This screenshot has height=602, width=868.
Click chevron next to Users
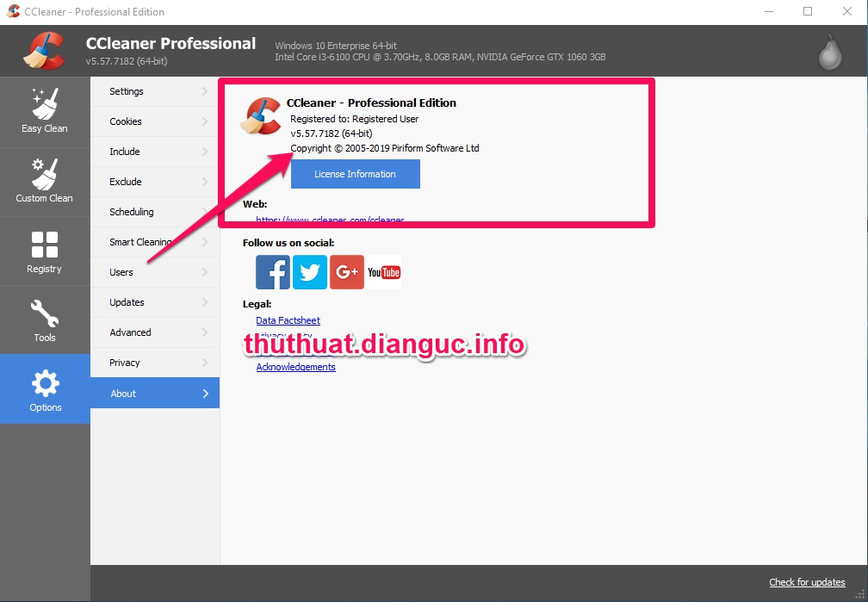(205, 272)
